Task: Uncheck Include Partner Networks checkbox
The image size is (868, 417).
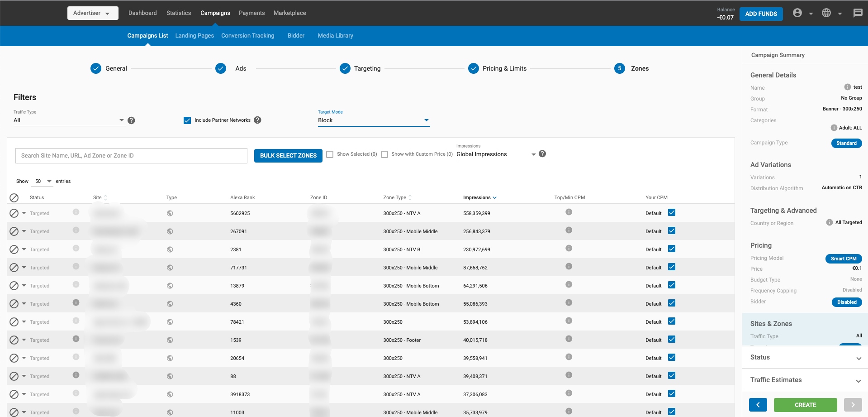Action: (187, 120)
